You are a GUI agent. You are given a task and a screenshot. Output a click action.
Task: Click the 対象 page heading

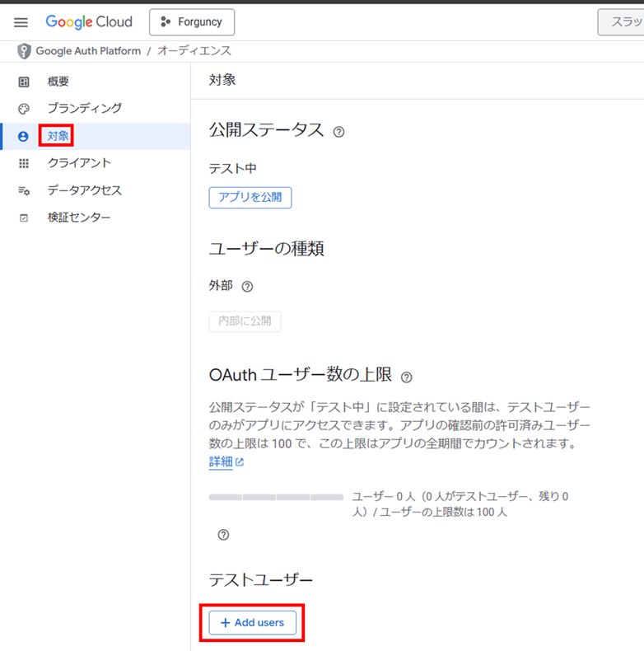(222, 80)
